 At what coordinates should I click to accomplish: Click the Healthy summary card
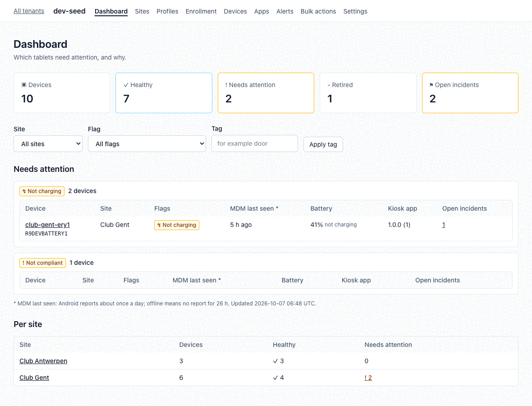(x=164, y=92)
